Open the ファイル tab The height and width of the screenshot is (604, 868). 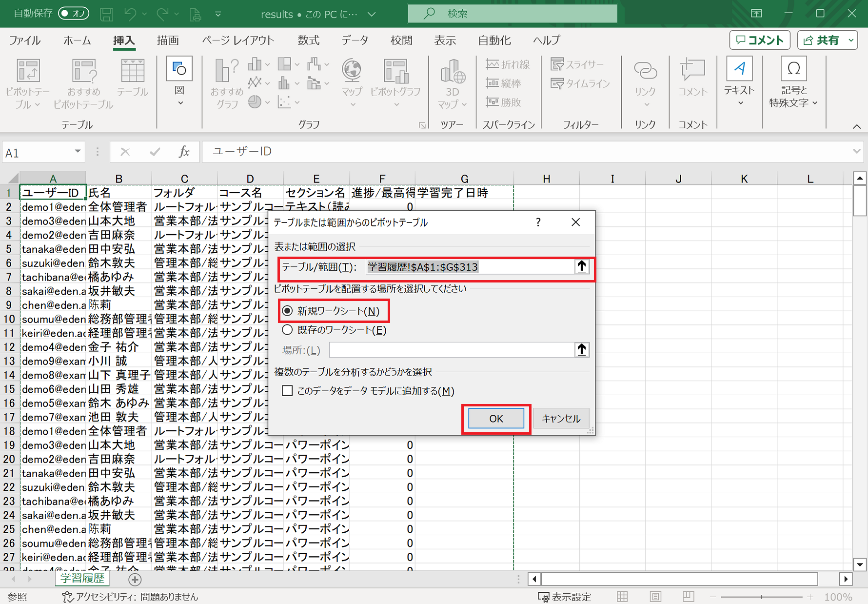point(25,40)
